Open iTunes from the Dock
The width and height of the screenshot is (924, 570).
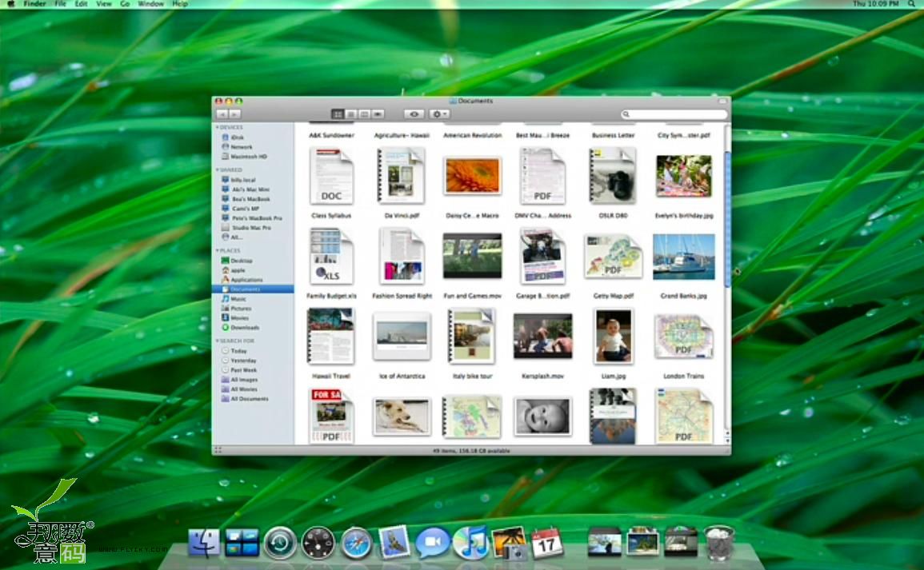(x=471, y=543)
